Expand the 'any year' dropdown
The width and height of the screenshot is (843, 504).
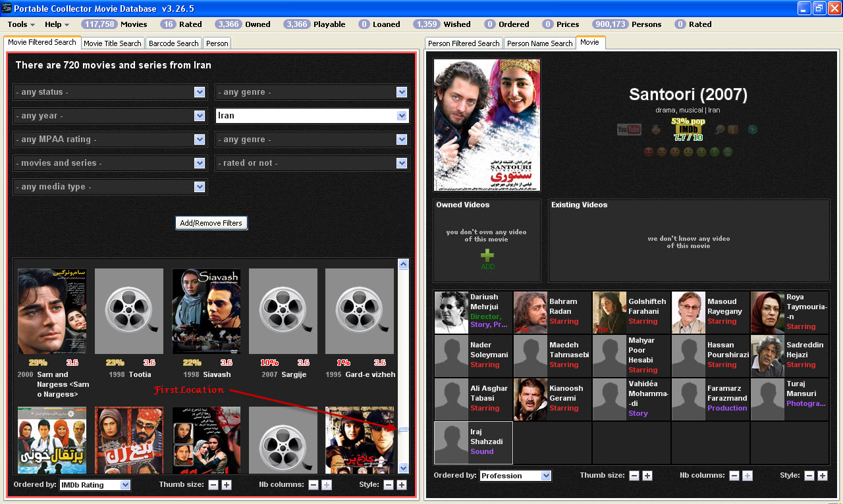110,116
